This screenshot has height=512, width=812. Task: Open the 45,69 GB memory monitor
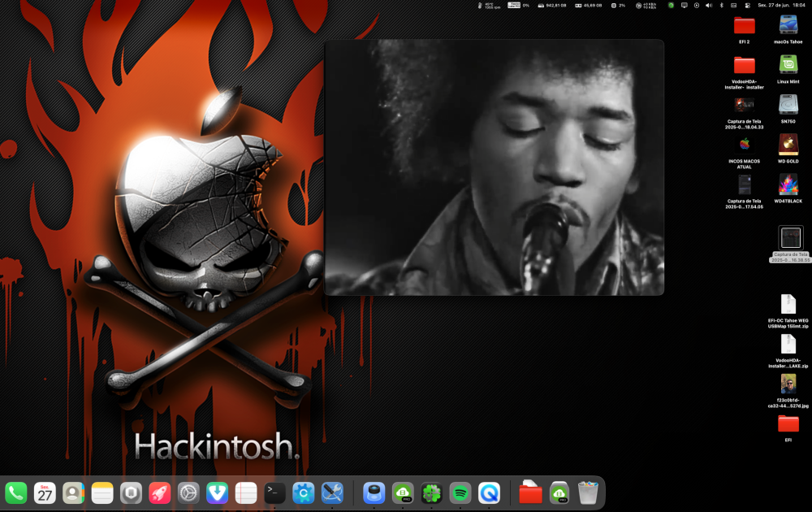pos(588,5)
